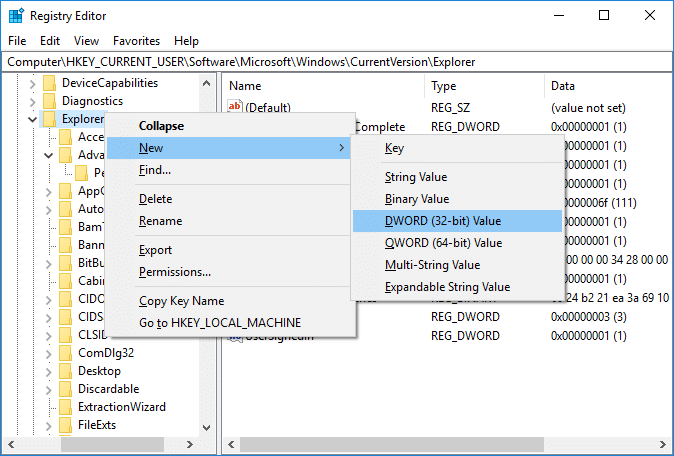Viewport: 674px width, 456px height.
Task: Click the registry path address bar
Action: coord(336,62)
